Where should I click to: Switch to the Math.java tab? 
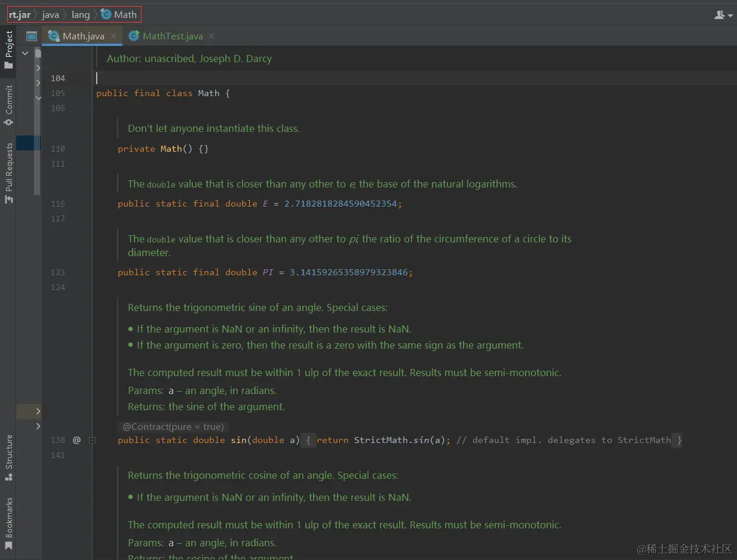[82, 36]
